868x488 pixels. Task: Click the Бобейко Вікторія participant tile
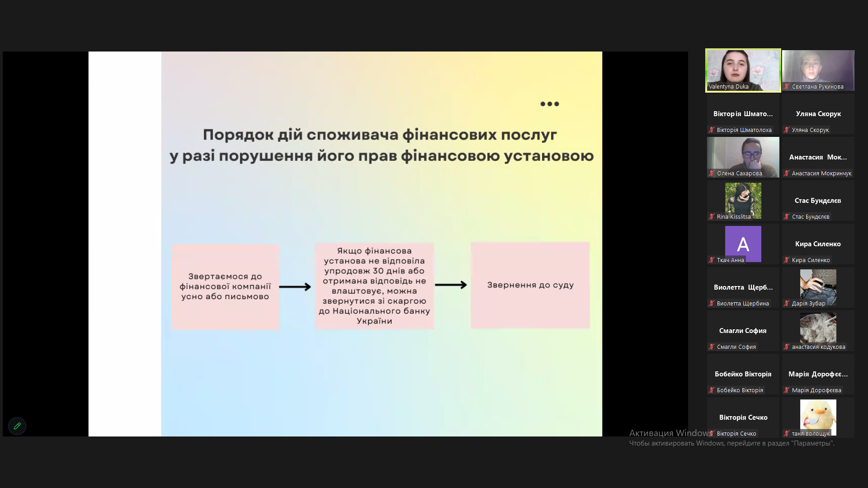743,374
